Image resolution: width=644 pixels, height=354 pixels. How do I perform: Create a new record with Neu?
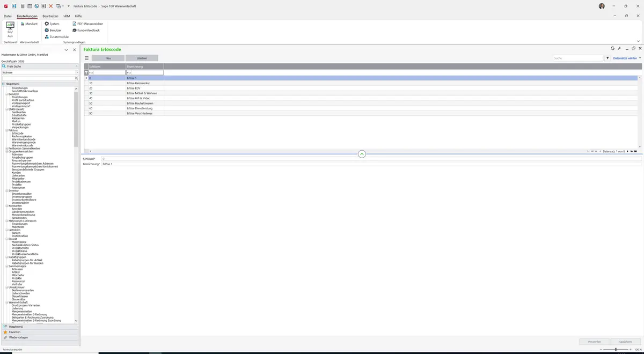click(x=108, y=58)
